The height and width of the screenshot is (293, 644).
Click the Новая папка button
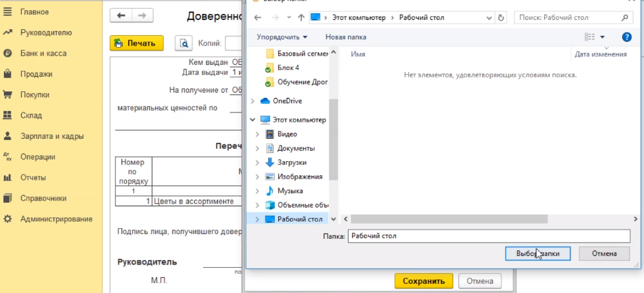pyautogui.click(x=345, y=37)
